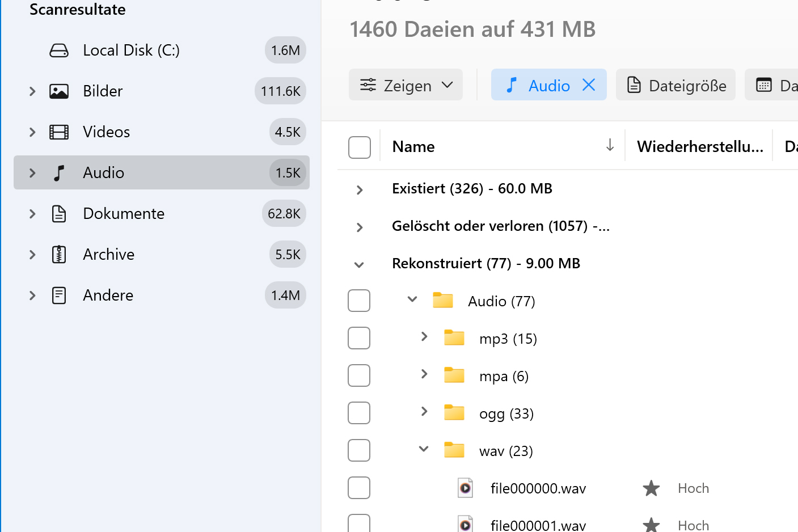Click the Audio filter chip label
The image size is (798, 532).
(549, 86)
